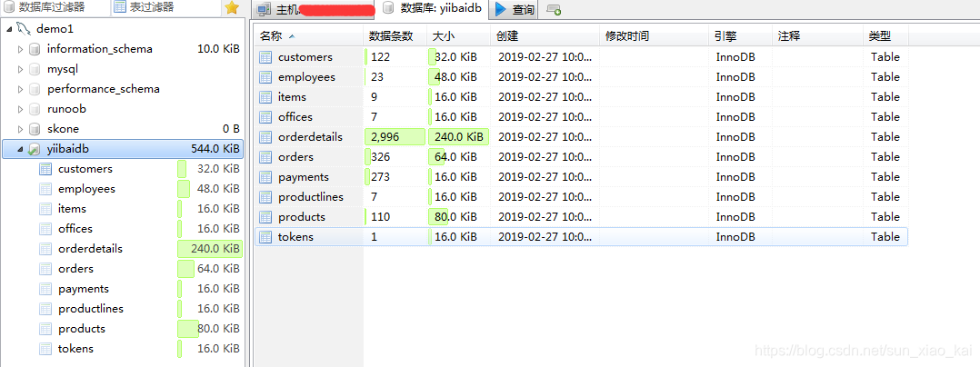Click the 10.0 KiB size of information_schema
Viewport: 980px width, 367px height.
point(219,49)
